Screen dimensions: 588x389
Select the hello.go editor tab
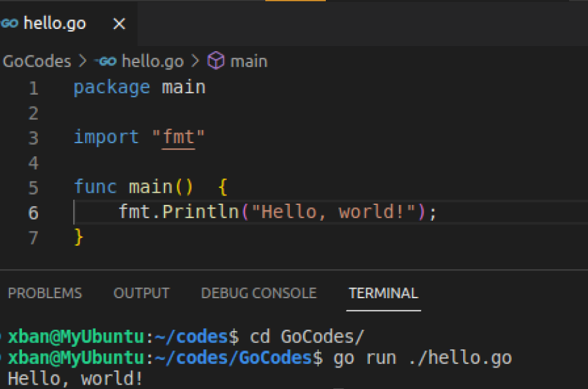[x=55, y=23]
